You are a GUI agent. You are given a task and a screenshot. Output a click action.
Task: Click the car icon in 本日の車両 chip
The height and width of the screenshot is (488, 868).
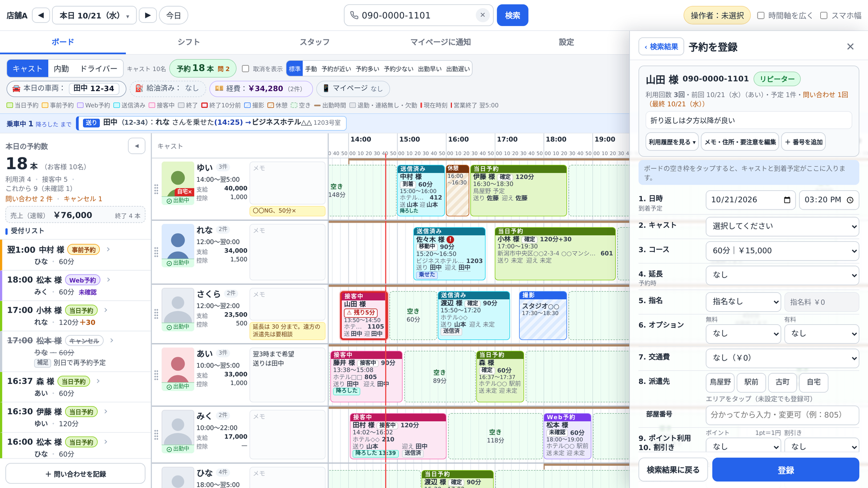tap(16, 88)
